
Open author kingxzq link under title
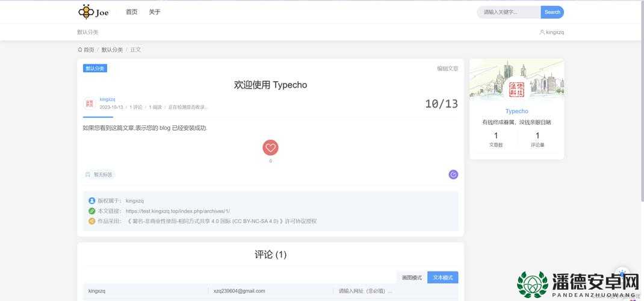pyautogui.click(x=107, y=99)
